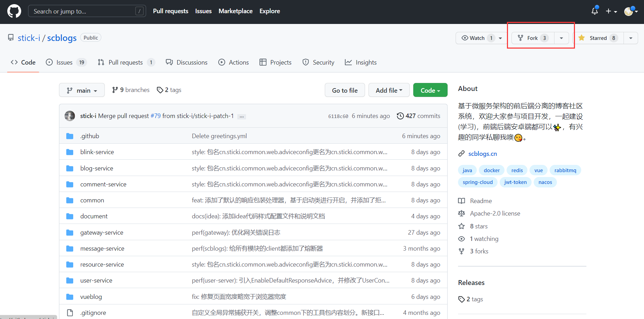Viewport: 644px width, 319px height.
Task: View the 9 branches link
Action: (131, 90)
